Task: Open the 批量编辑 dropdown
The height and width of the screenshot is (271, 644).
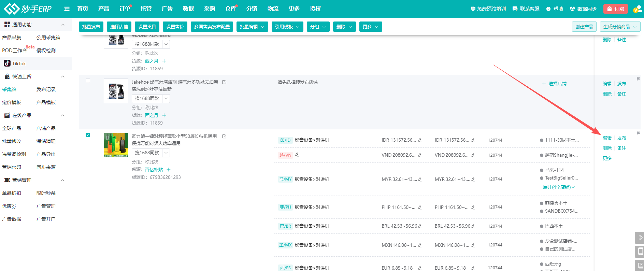Action: [252, 27]
